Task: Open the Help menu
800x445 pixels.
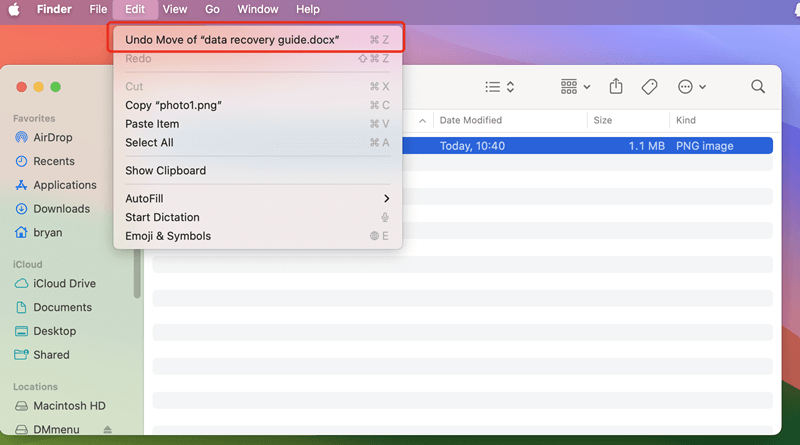Action: [x=308, y=9]
